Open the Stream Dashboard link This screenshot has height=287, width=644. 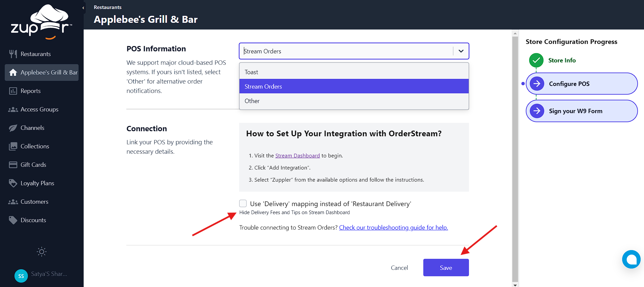[x=297, y=155]
